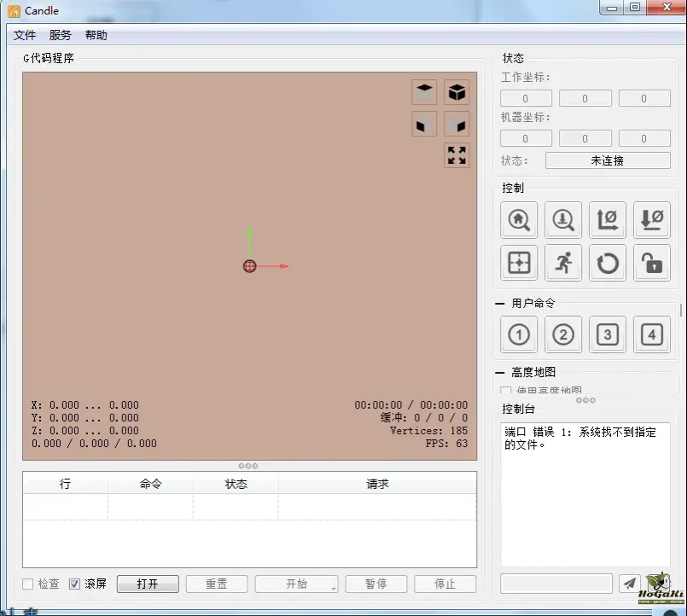Open the 服务 menu

[x=61, y=35]
